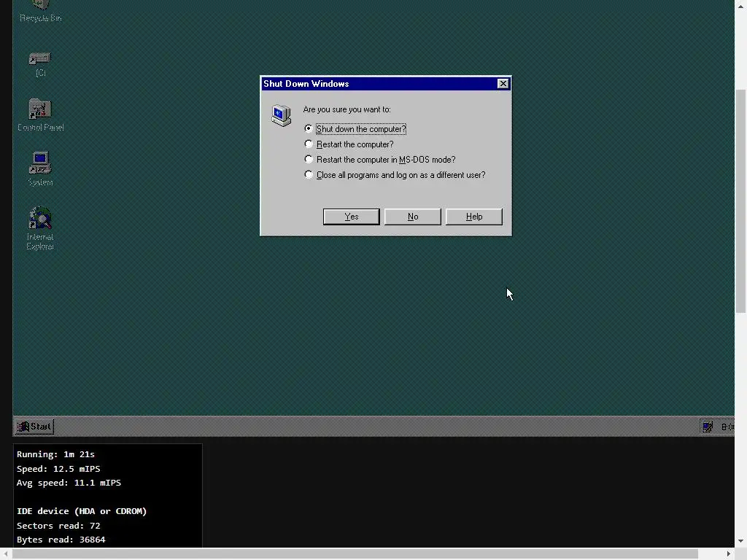Image resolution: width=747 pixels, height=560 pixels.
Task: Click the 'Sectors read: 72' line
Action: tap(58, 526)
